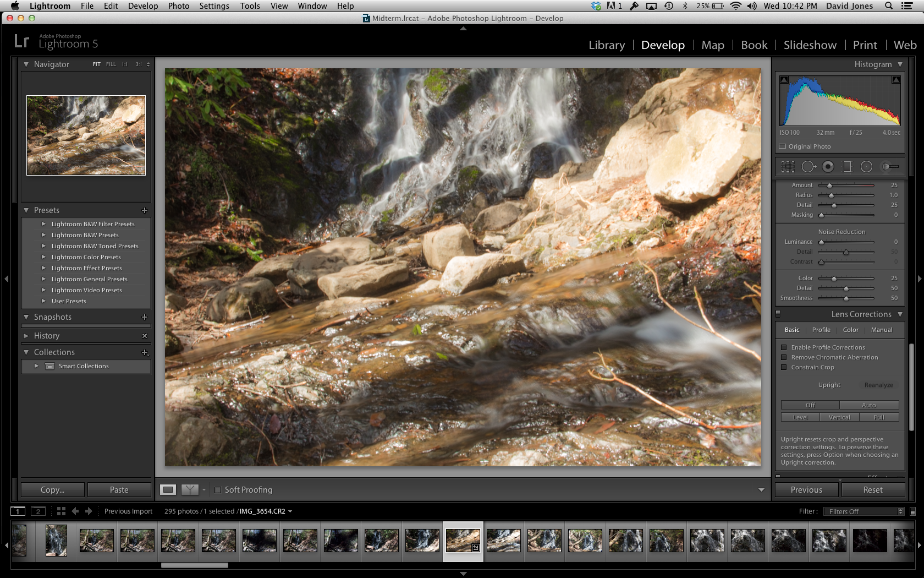Select the Adjustment Brush tool
The image size is (924, 578).
tap(890, 166)
